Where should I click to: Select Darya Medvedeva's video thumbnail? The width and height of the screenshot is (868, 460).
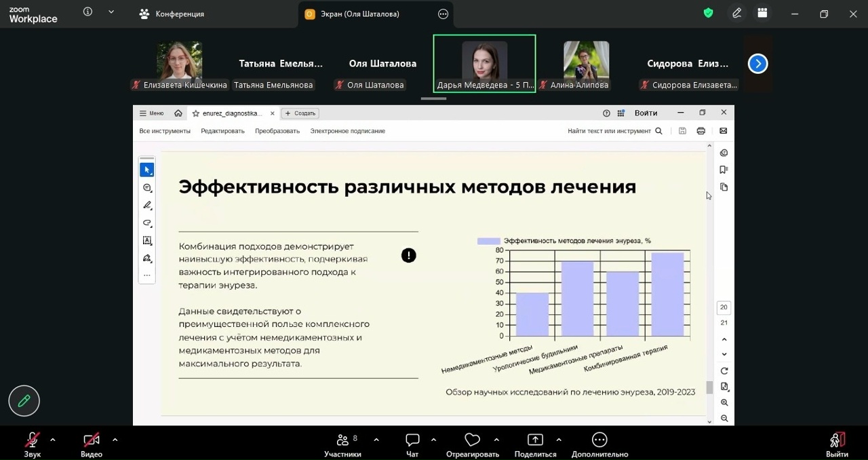click(484, 63)
